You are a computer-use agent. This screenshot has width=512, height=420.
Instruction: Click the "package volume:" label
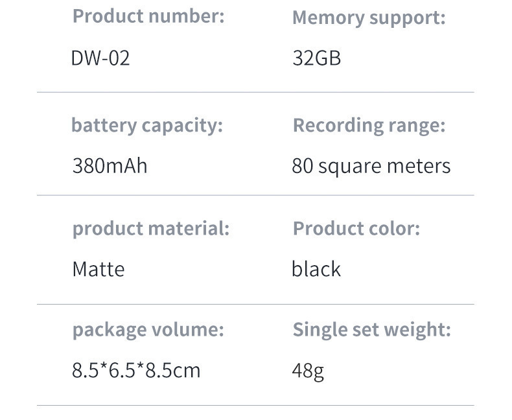point(148,329)
